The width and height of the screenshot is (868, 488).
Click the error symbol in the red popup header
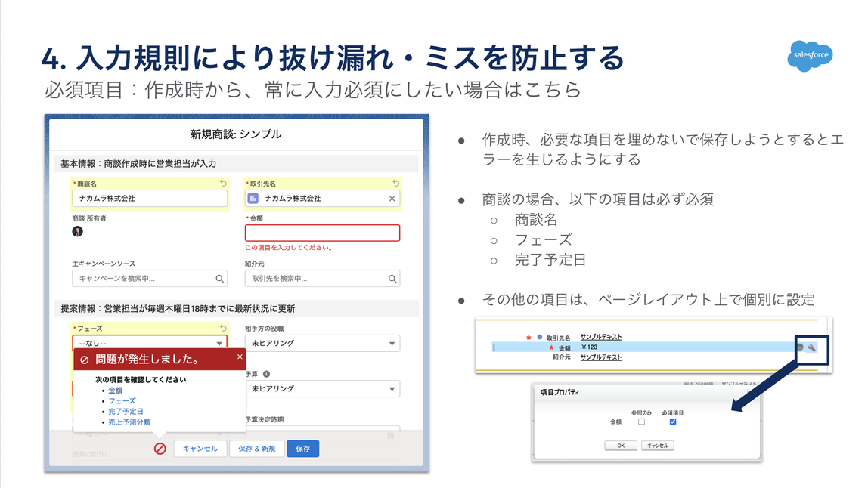point(85,360)
